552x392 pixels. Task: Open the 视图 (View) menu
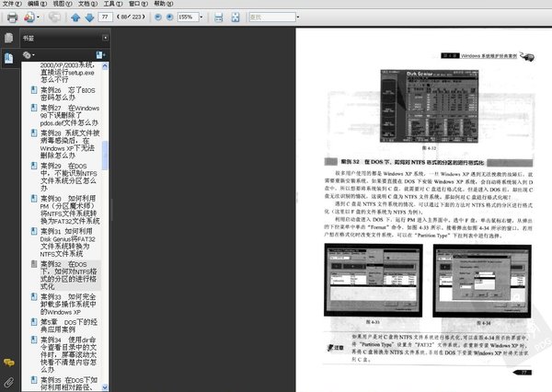(x=63, y=4)
